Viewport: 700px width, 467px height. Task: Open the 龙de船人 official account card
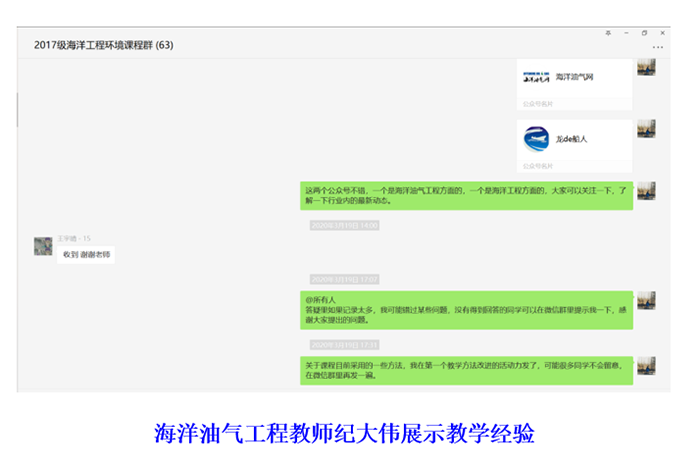point(574,146)
